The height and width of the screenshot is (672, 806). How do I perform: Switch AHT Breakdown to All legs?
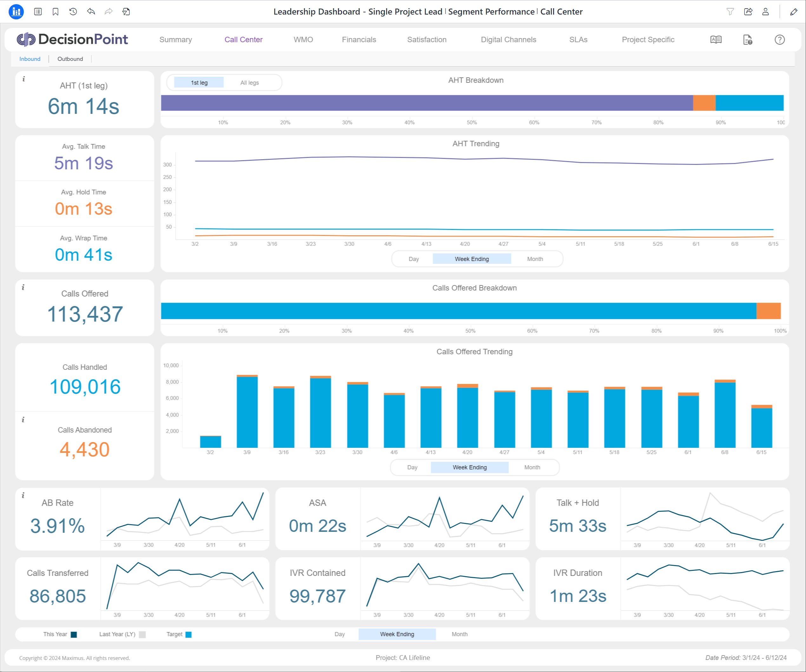(249, 82)
